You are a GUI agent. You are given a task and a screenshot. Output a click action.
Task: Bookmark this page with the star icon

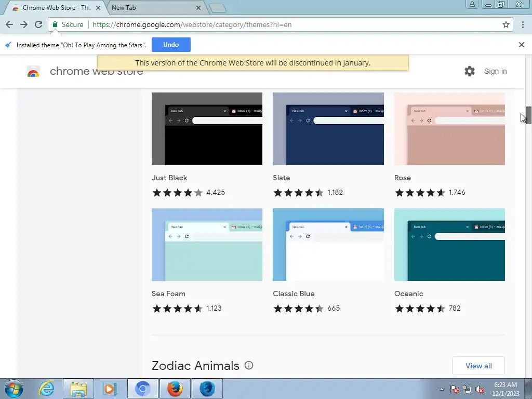506,24
